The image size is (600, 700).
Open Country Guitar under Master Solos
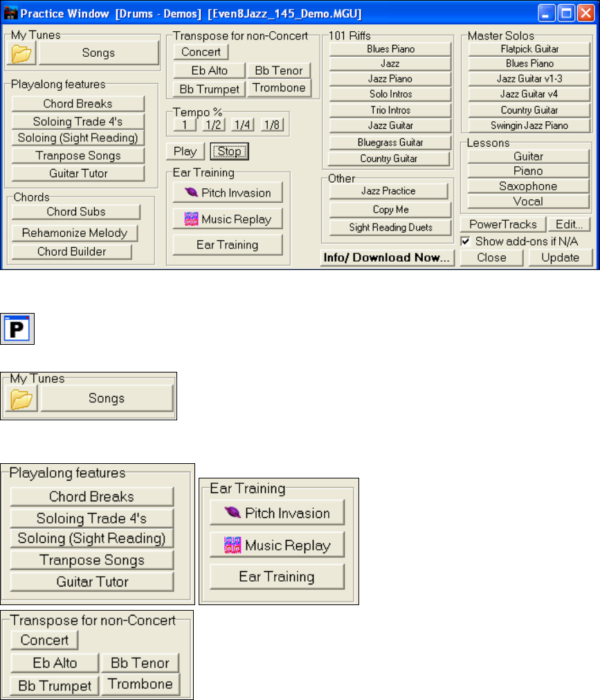pyautogui.click(x=529, y=110)
